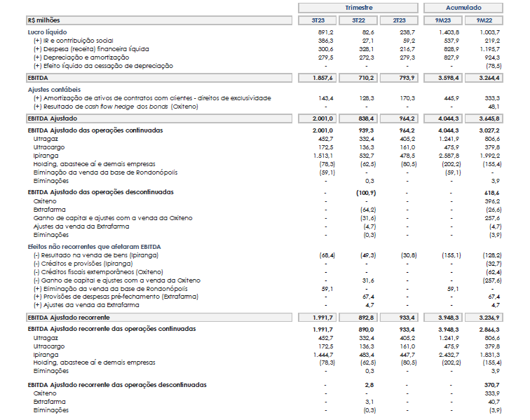Select Créditos e provisões (Ipiranga) label
530x420 pixels.
click(83, 264)
